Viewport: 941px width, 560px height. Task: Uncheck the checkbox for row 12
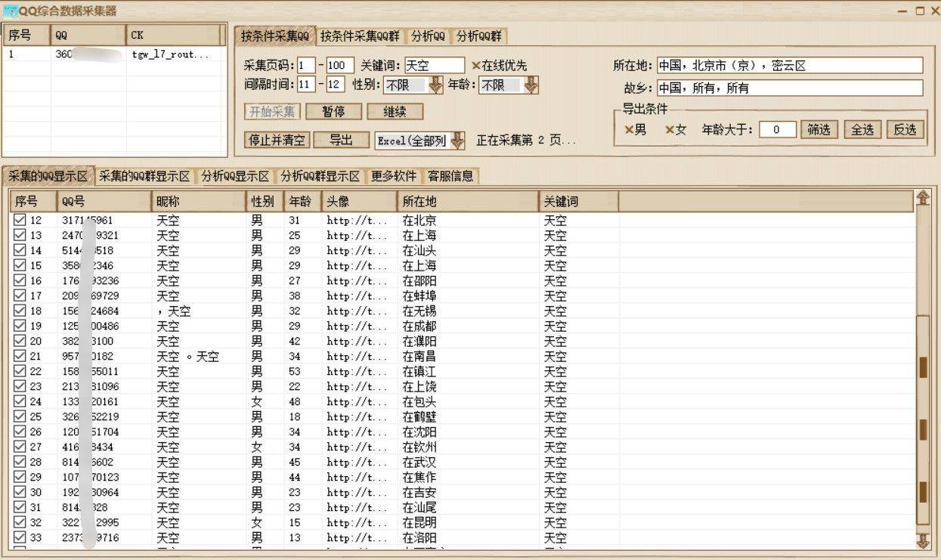20,220
